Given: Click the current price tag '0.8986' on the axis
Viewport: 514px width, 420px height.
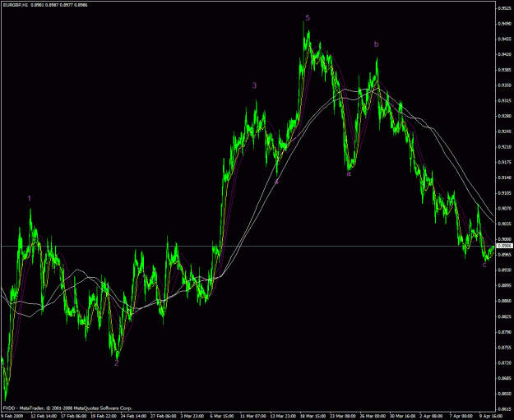Looking at the screenshot, I should pos(505,246).
